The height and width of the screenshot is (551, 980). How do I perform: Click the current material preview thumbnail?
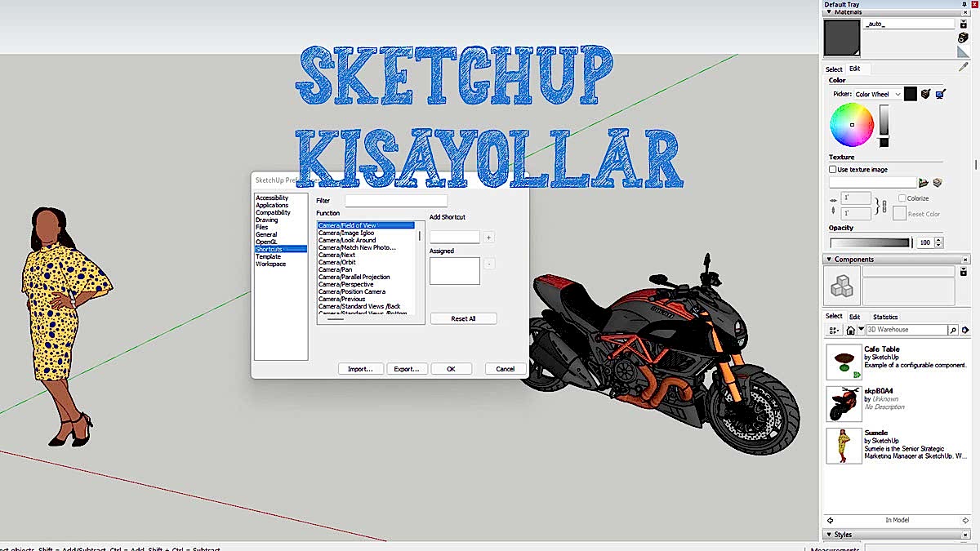point(842,38)
